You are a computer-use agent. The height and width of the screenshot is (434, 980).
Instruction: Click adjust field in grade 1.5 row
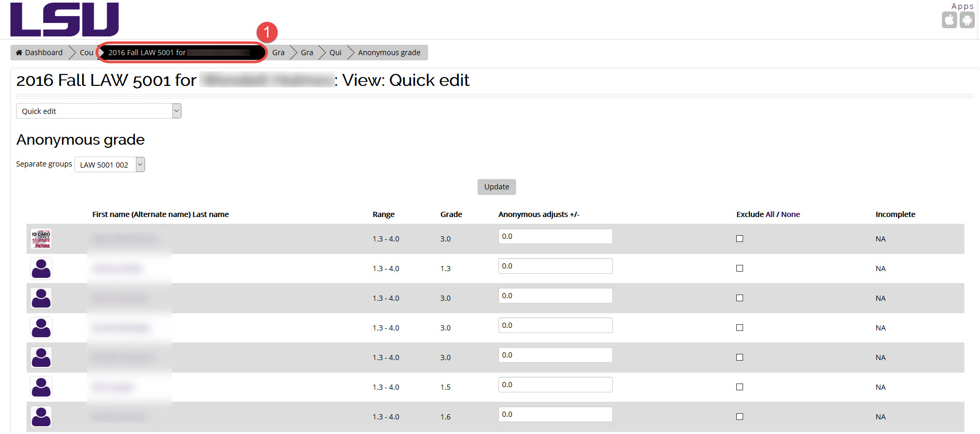(x=555, y=385)
